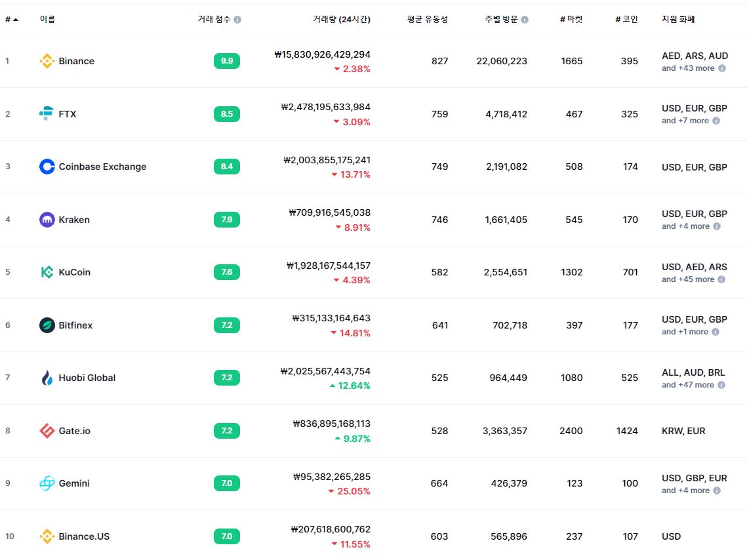
Task: Click the Gate.io logo icon
Action: click(x=47, y=430)
